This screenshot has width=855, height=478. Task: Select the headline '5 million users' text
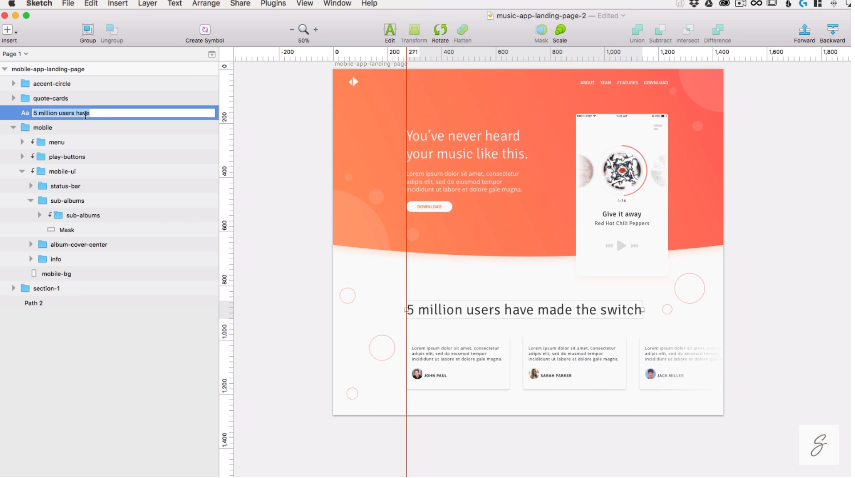pos(524,310)
